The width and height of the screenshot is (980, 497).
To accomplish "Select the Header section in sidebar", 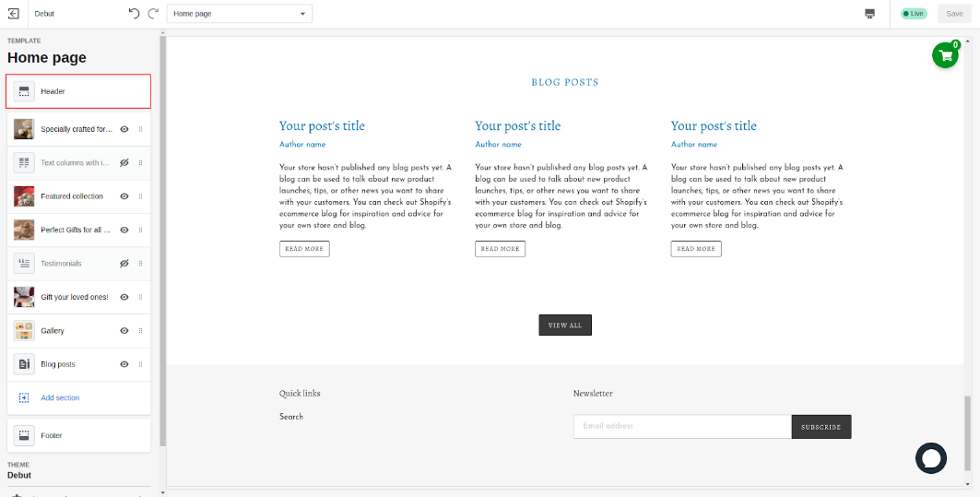I will point(77,91).
